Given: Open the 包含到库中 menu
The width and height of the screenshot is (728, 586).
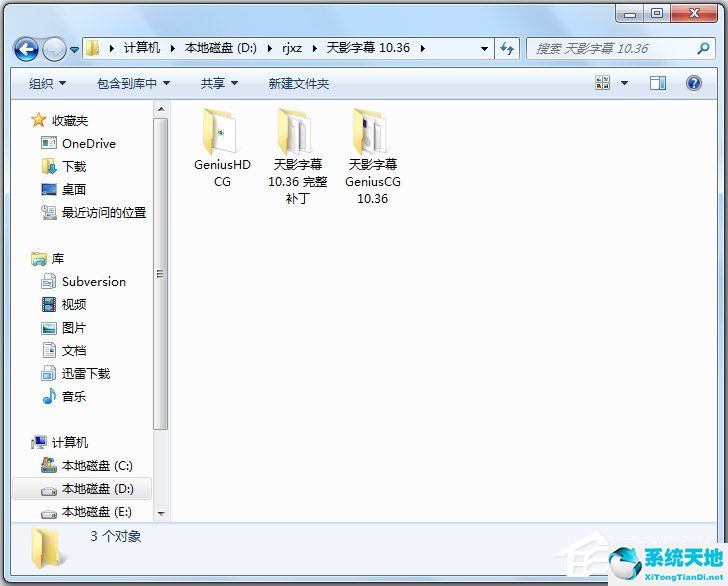Looking at the screenshot, I should coord(133,84).
